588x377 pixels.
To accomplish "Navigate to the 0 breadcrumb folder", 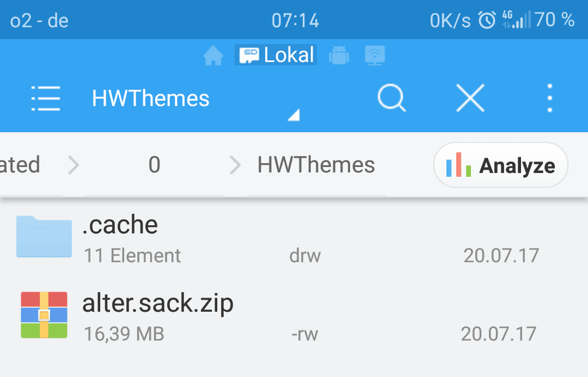I will point(155,164).
